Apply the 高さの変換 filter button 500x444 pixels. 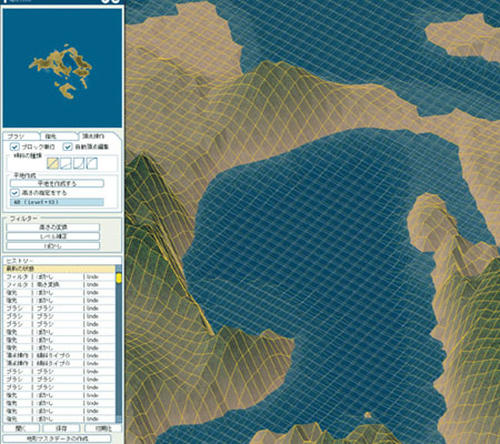tap(53, 227)
